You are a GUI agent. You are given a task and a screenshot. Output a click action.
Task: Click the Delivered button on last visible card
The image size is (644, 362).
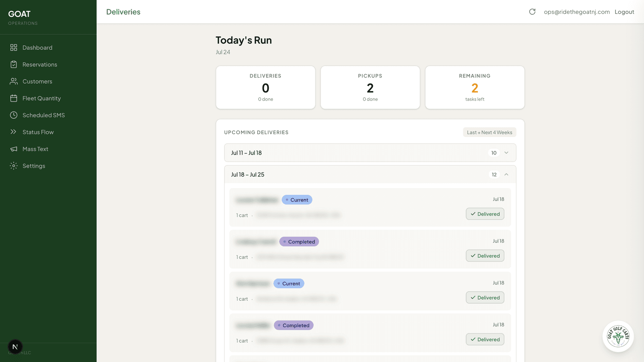click(485, 340)
